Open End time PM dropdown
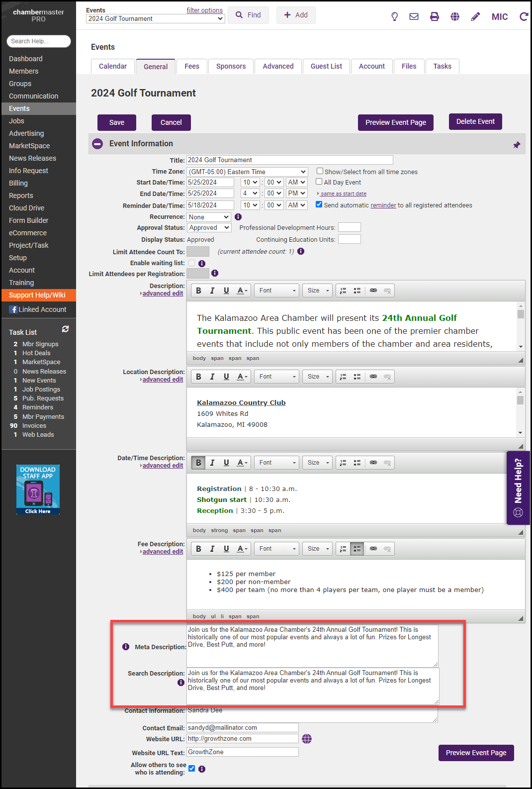The width and height of the screenshot is (532, 789). (x=297, y=194)
